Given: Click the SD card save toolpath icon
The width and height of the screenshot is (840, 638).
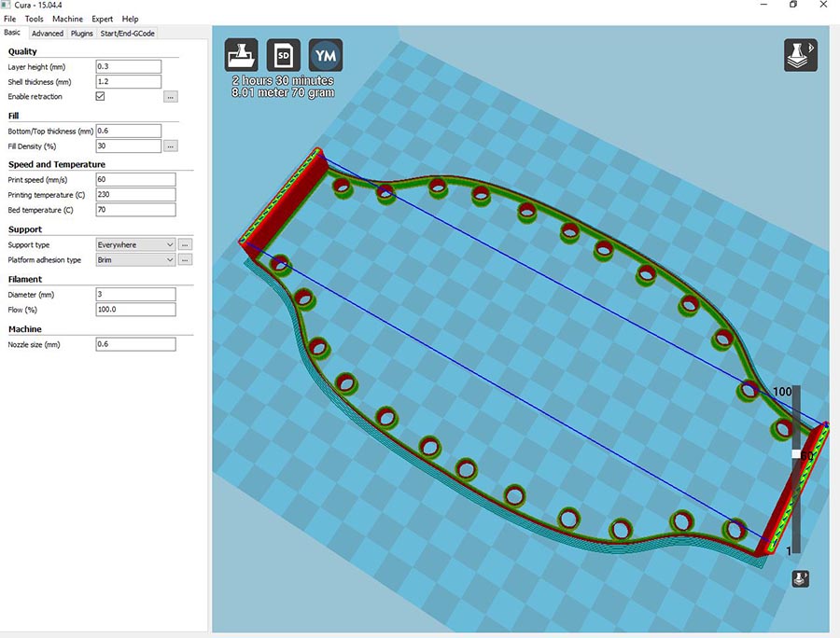Looking at the screenshot, I should 284,55.
